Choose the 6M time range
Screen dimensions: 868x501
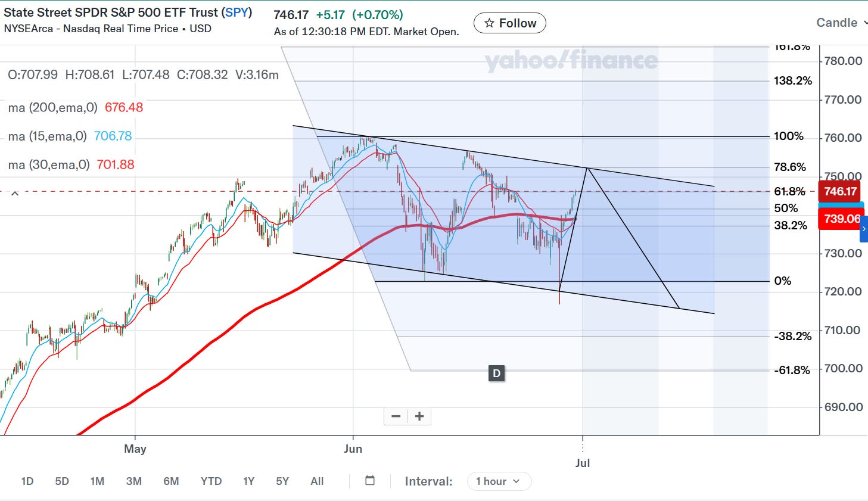171,481
